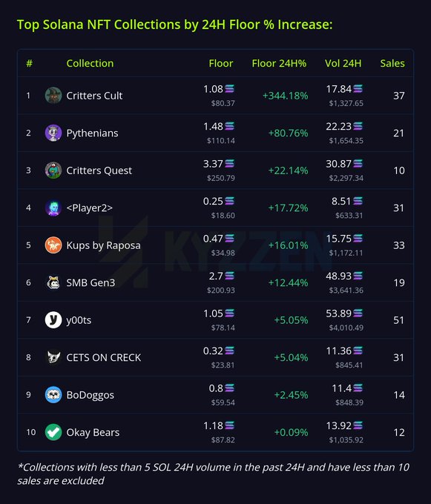Click Solana icon next to 13.92 volume
The width and height of the screenshot is (431, 504).
[x=358, y=425]
